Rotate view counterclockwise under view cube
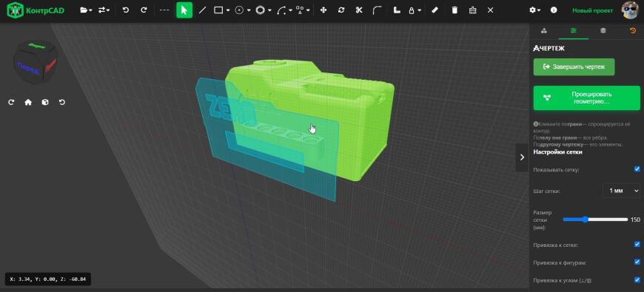Viewport: 644px width, 292px height. 62,102
